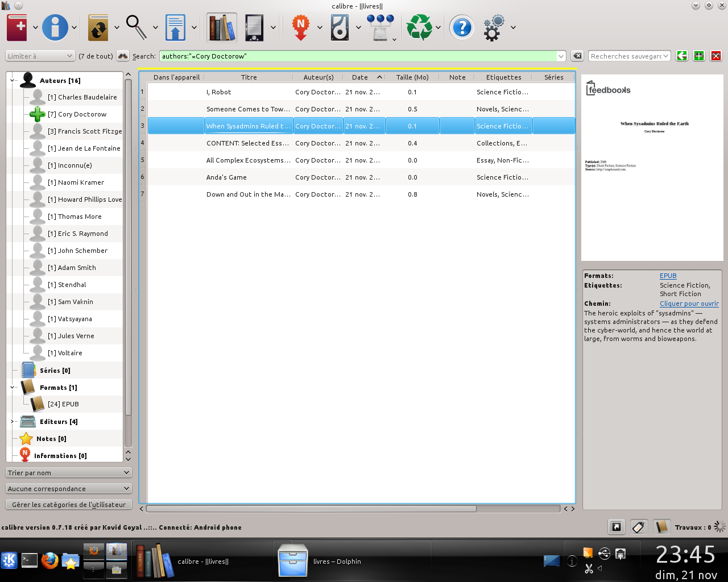Click the Fetch news icon
Screen dimensions: 728x582
click(x=301, y=27)
